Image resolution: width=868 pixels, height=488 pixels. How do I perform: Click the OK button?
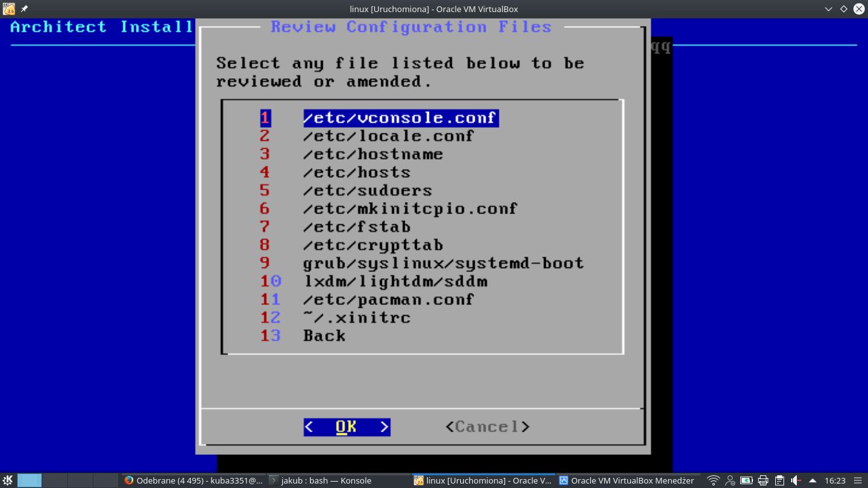[347, 427]
